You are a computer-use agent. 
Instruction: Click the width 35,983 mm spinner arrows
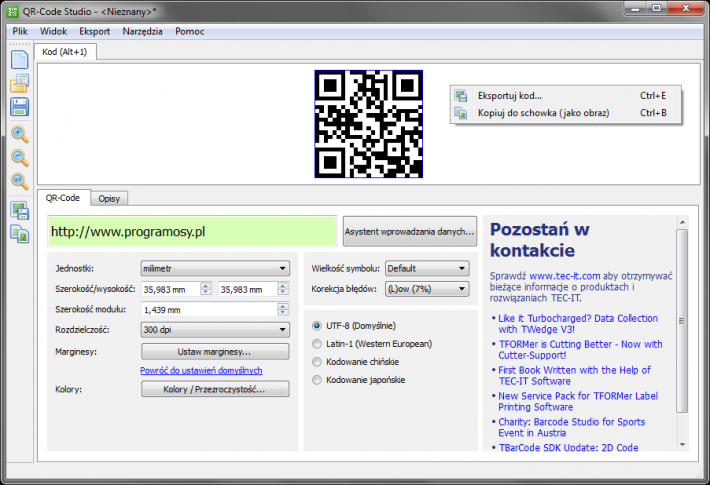click(x=206, y=289)
